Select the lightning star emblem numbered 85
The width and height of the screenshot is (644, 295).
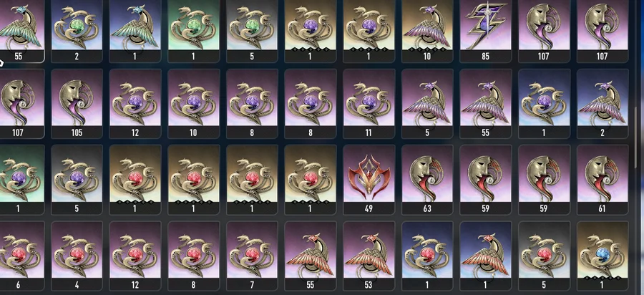coord(485,31)
